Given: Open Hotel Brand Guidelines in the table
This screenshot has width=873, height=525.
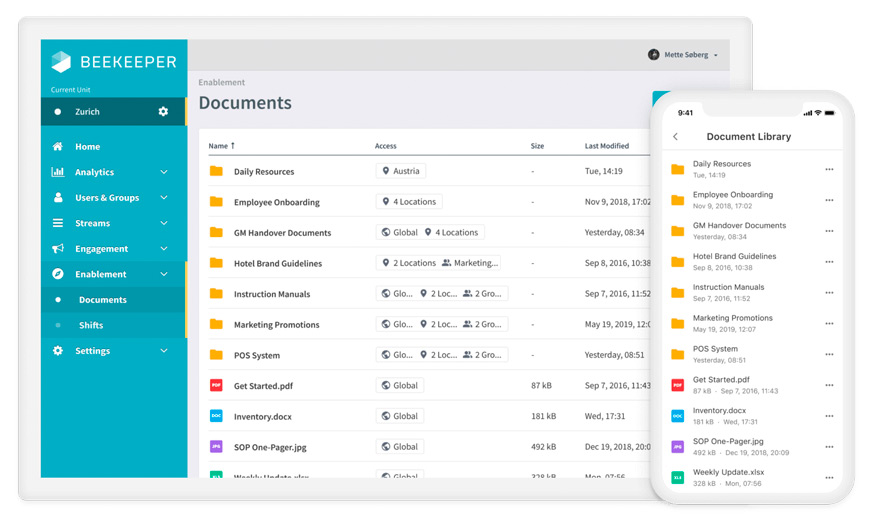Looking at the screenshot, I should click(x=278, y=263).
